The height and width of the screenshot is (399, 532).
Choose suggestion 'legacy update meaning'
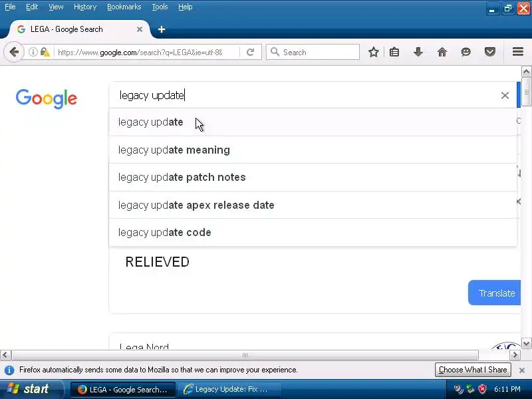313,150
